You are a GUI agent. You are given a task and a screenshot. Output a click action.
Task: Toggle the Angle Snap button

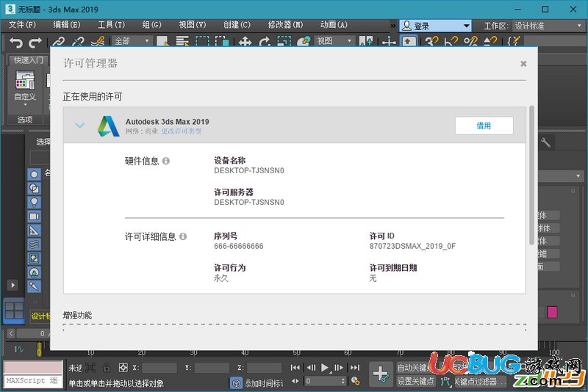(451, 42)
